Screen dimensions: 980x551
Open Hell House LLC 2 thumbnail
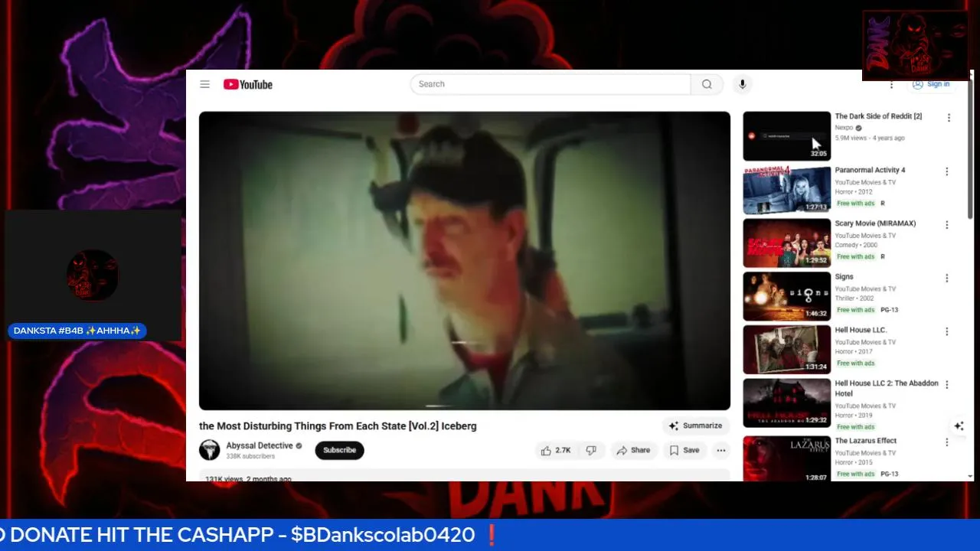pyautogui.click(x=786, y=403)
